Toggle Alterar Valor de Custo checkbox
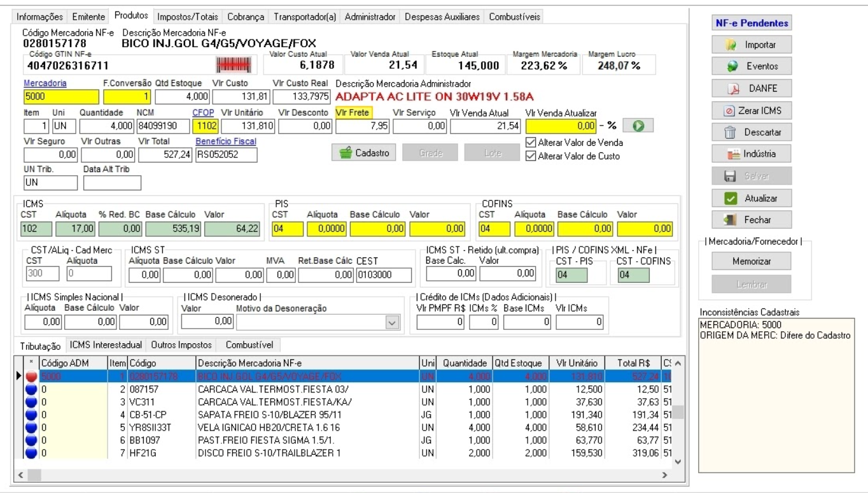Screen dimensions: 868x493 [531, 156]
